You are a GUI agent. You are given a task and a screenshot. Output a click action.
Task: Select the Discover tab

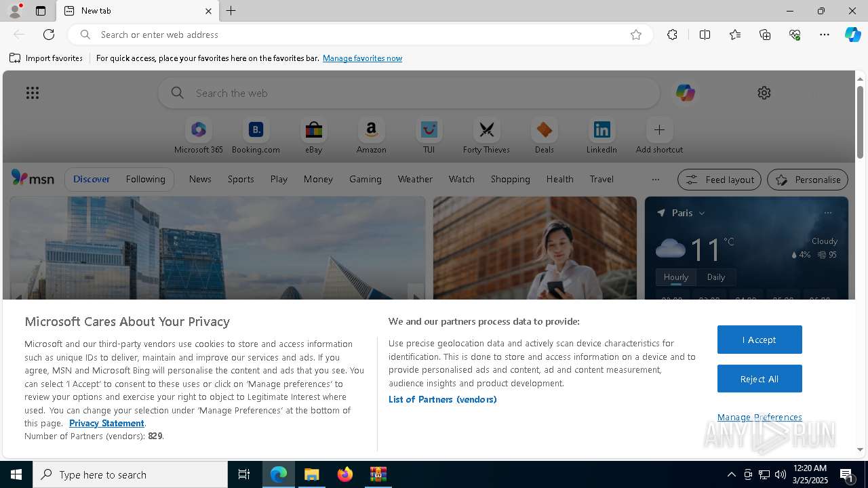92,179
